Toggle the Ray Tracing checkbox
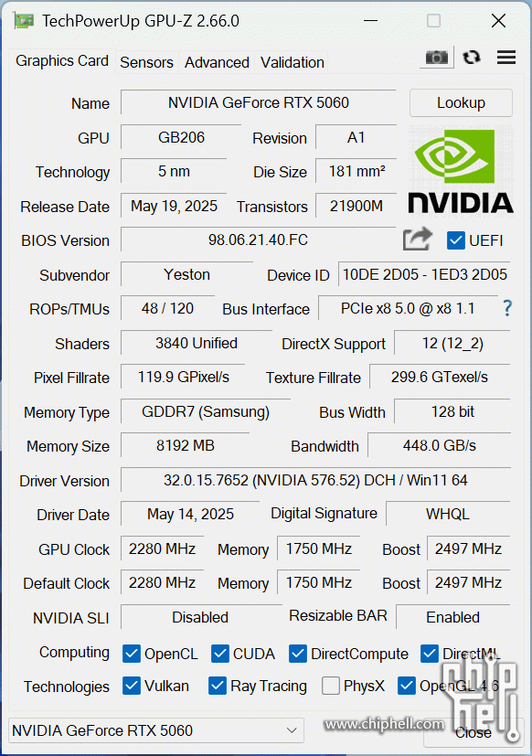The image size is (532, 756). (x=218, y=685)
